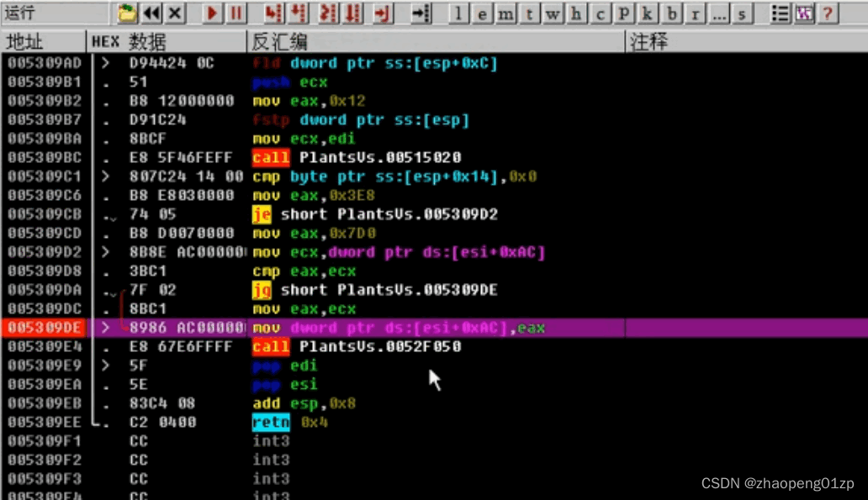Select the call PlantsVs.00515020 instruction
This screenshot has width=868, height=500.
[x=357, y=158]
